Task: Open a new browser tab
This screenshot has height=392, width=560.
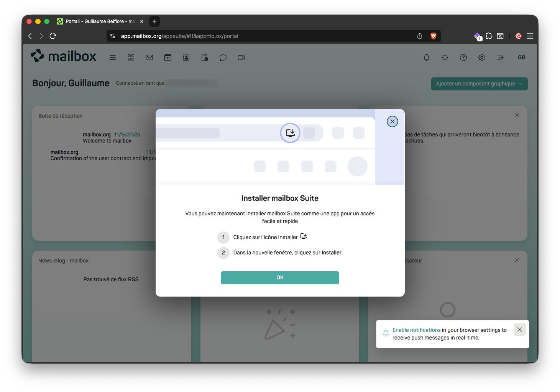Action: click(x=154, y=21)
